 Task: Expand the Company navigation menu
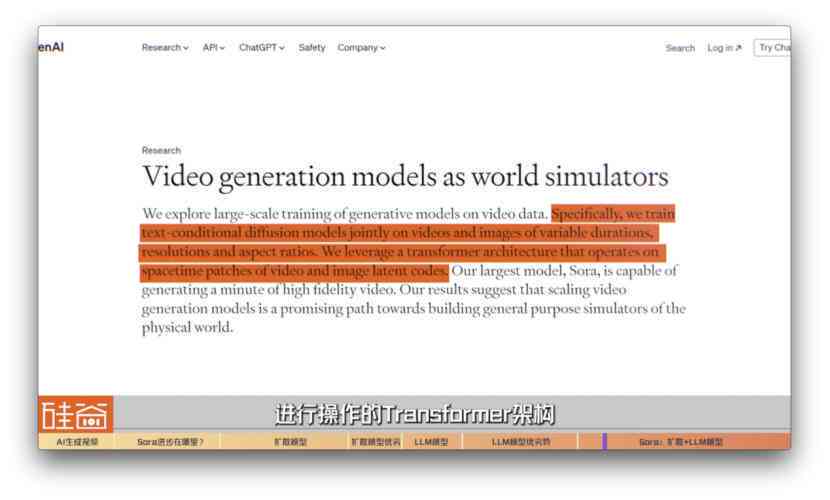coord(361,48)
